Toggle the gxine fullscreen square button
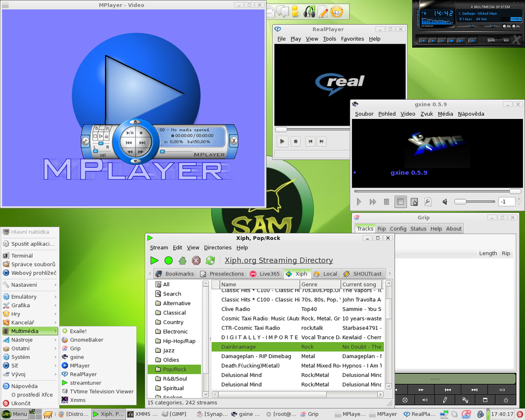 pyautogui.click(x=400, y=202)
